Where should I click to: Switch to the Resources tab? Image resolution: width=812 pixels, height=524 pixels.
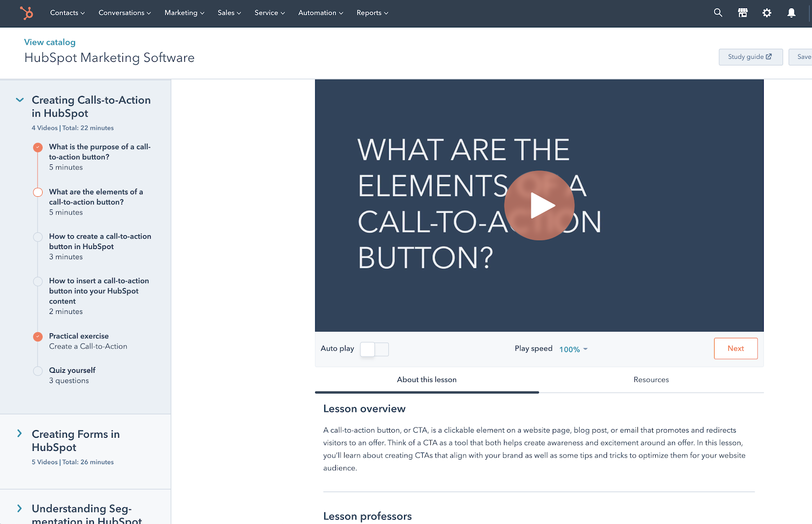651,379
